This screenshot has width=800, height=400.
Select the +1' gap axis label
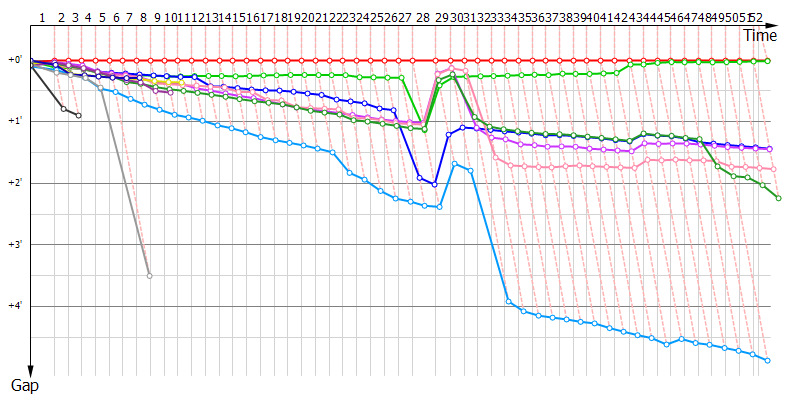(x=14, y=121)
